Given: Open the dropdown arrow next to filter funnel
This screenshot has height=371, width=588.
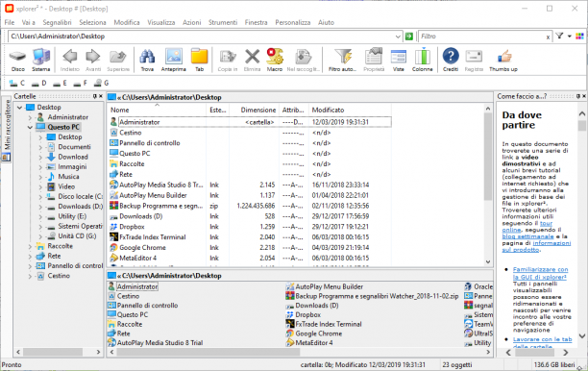Looking at the screenshot, I should click(569, 36).
